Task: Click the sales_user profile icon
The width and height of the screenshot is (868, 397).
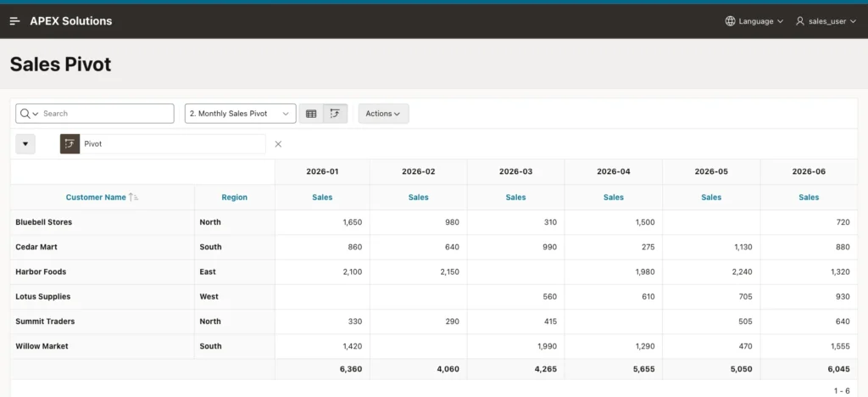Action: pos(799,21)
